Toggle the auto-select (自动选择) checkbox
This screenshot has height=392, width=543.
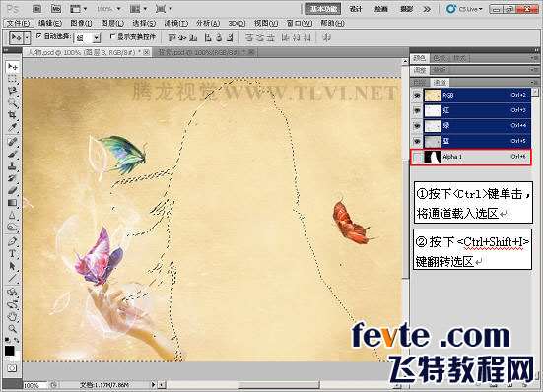click(38, 36)
